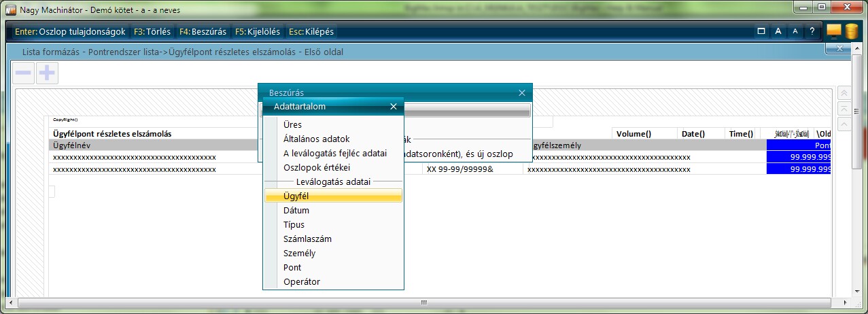Screen dimensions: 868x314
Task: Click the F4: Beszúrás button
Action: point(203,31)
